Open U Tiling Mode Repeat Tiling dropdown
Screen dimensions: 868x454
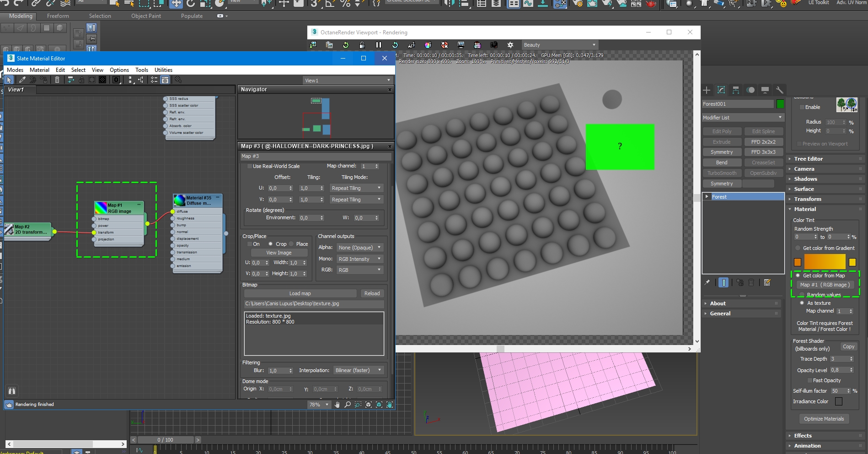point(356,188)
